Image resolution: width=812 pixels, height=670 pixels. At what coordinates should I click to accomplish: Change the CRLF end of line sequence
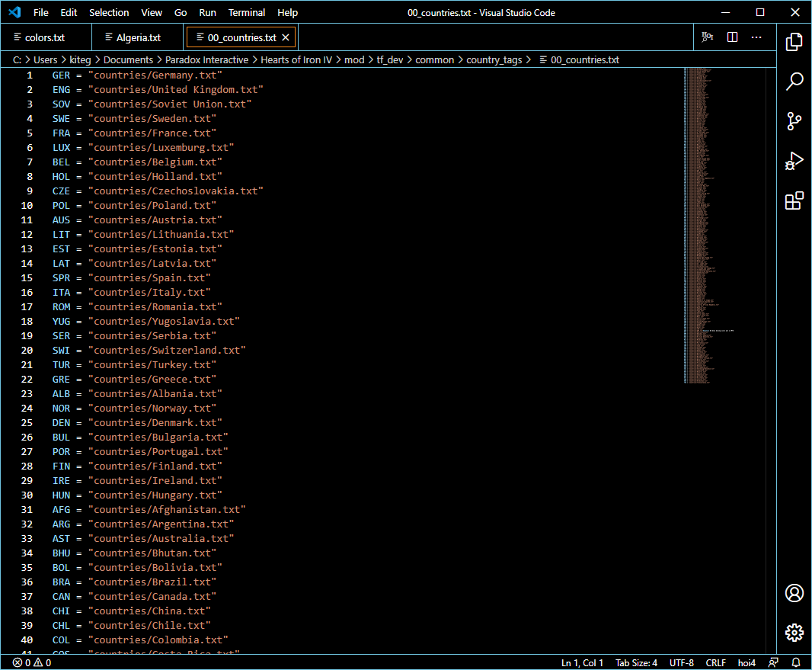click(x=716, y=662)
